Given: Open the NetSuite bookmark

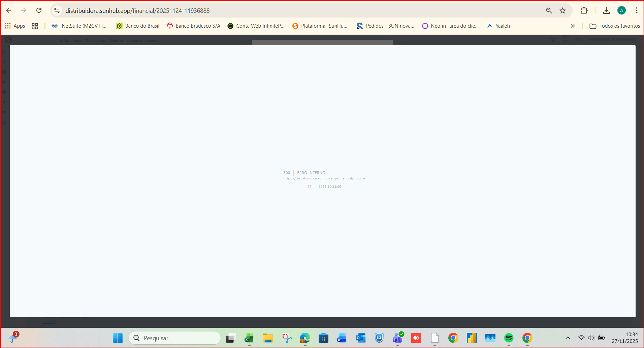Looking at the screenshot, I should (x=79, y=26).
